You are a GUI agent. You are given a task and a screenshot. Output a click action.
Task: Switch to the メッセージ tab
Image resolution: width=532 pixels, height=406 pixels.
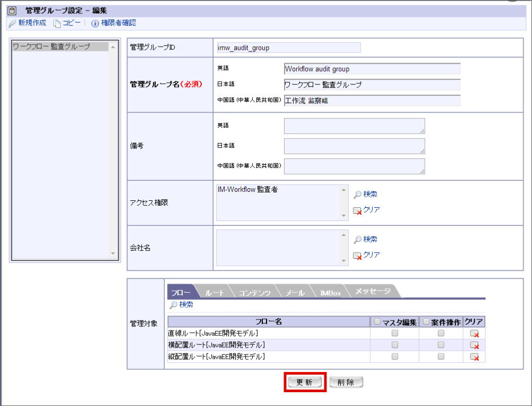(x=373, y=291)
